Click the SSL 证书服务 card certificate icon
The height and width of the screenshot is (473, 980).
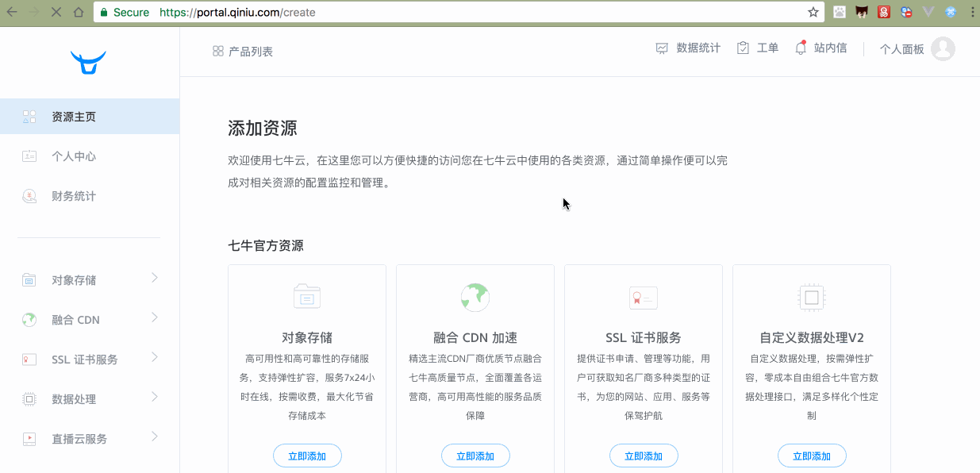coord(644,298)
